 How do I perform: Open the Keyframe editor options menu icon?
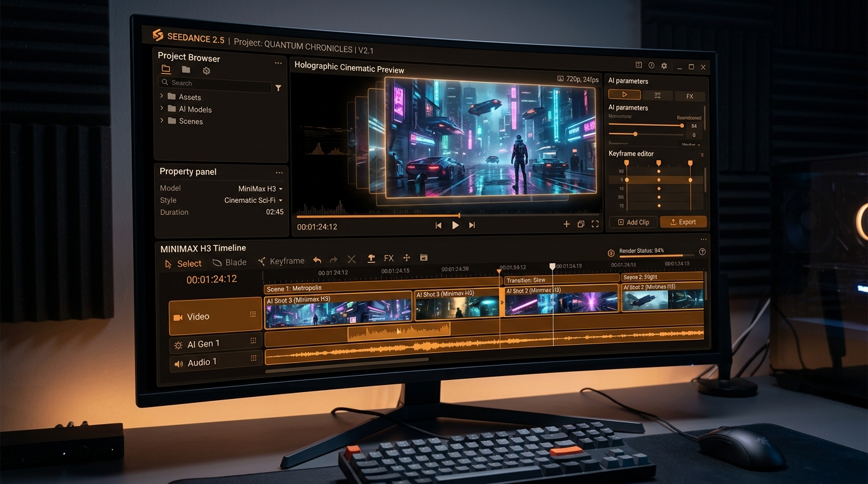pyautogui.click(x=702, y=154)
